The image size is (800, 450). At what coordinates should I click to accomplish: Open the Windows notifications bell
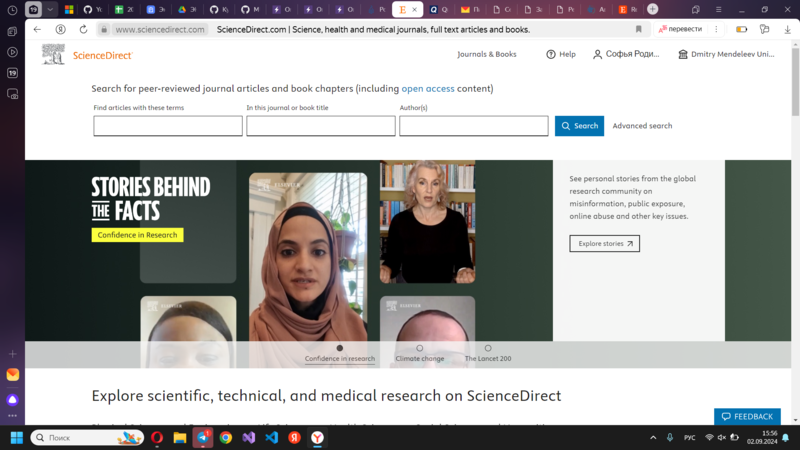pos(786,437)
